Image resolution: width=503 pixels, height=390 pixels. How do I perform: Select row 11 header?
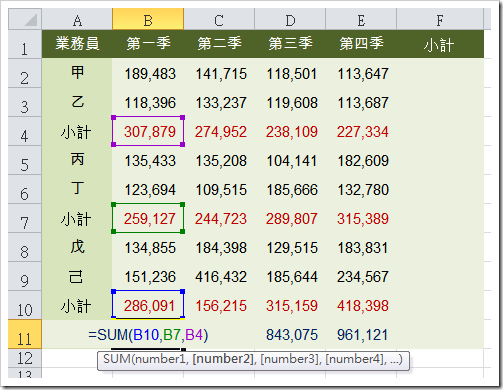point(25,334)
